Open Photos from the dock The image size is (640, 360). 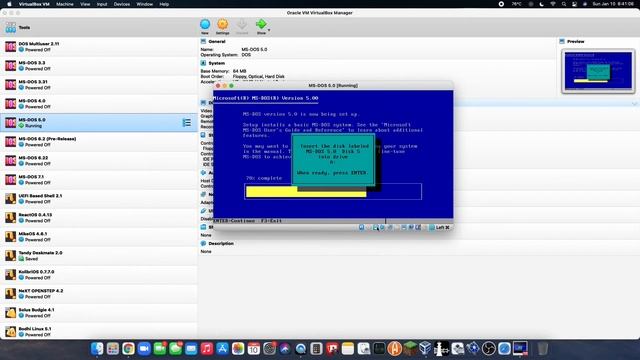[x=238, y=349]
